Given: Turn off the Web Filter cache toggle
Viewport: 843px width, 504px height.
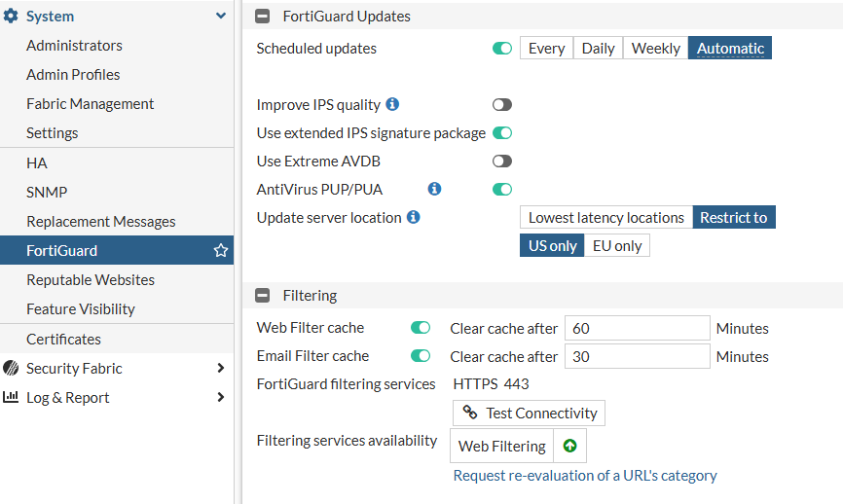Looking at the screenshot, I should [421, 328].
